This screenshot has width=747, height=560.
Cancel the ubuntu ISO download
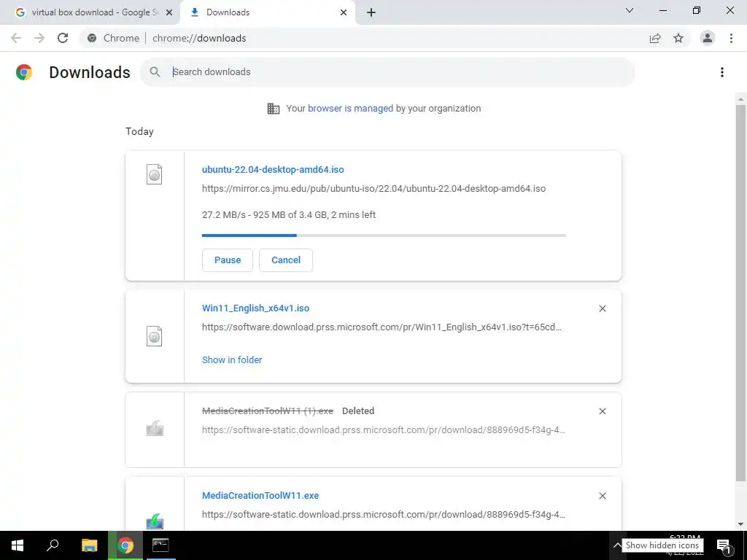point(286,260)
